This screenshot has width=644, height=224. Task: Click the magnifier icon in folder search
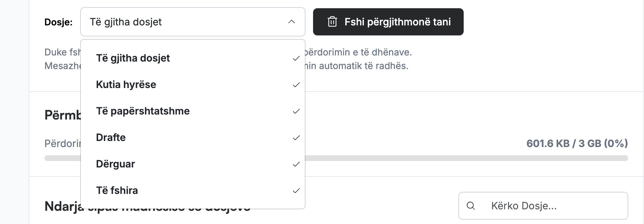pyautogui.click(x=471, y=206)
